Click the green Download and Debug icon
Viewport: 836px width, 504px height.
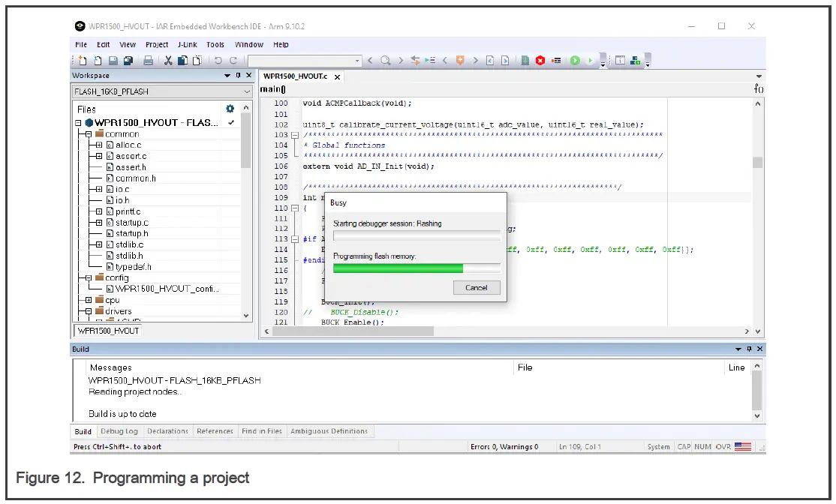pyautogui.click(x=575, y=61)
